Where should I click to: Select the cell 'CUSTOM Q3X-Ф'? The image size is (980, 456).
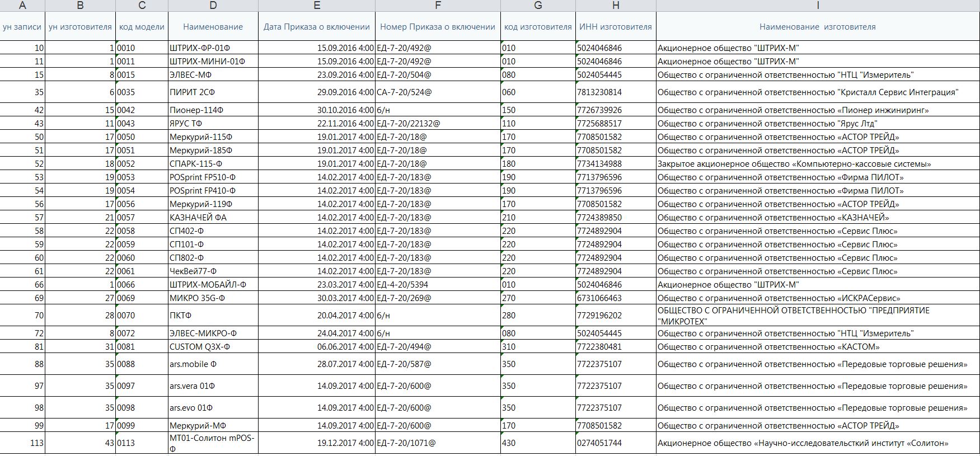[213, 346]
